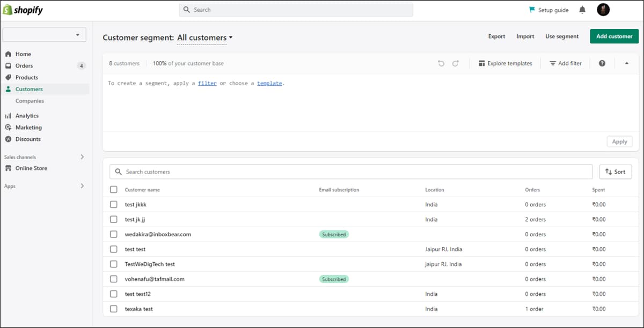
Task: Open Companies under Customers
Action: (x=30, y=101)
